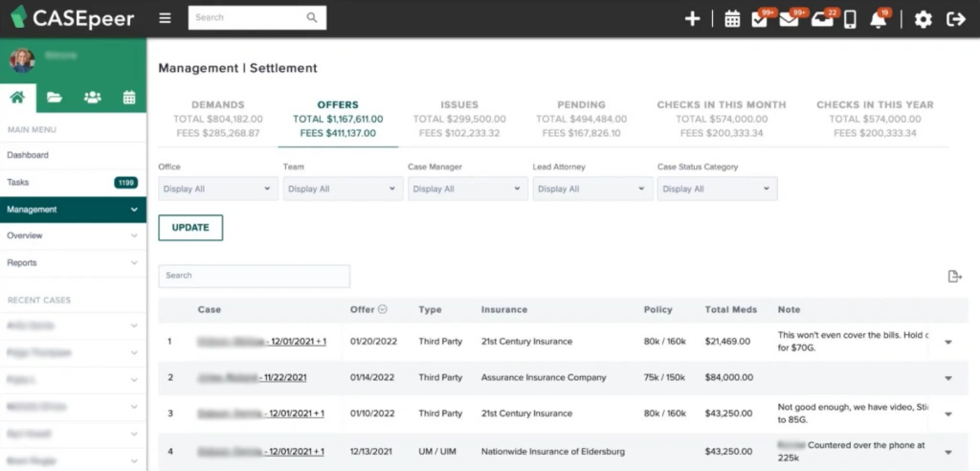Switch to the ISSUES tab
The width and height of the screenshot is (980, 471).
459,119
